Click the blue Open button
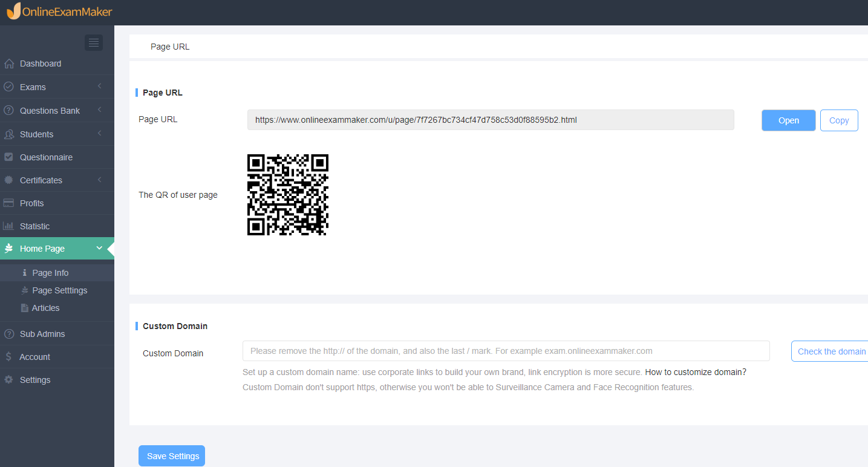Screen dimensions: 868x467 point(789,120)
